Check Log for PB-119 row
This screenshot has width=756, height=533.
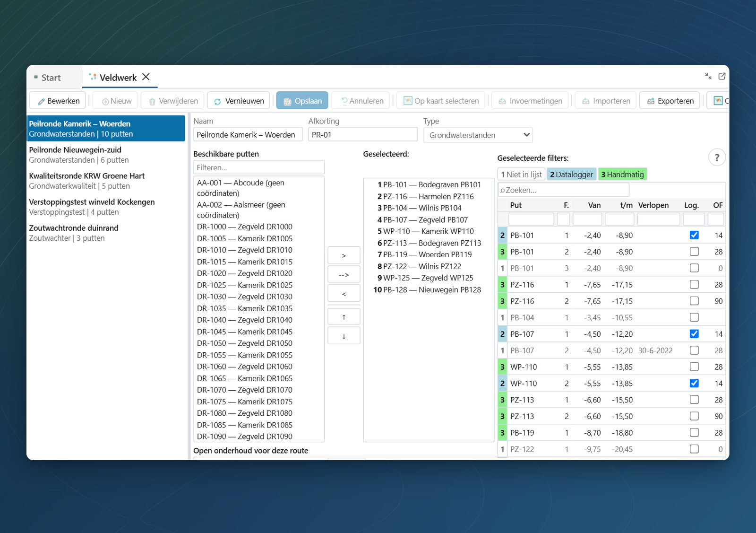point(694,433)
